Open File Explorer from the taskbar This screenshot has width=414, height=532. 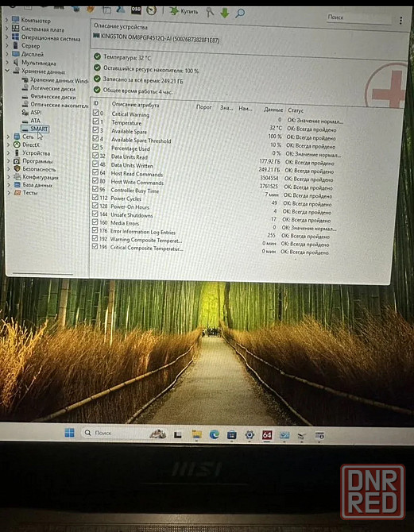point(196,434)
